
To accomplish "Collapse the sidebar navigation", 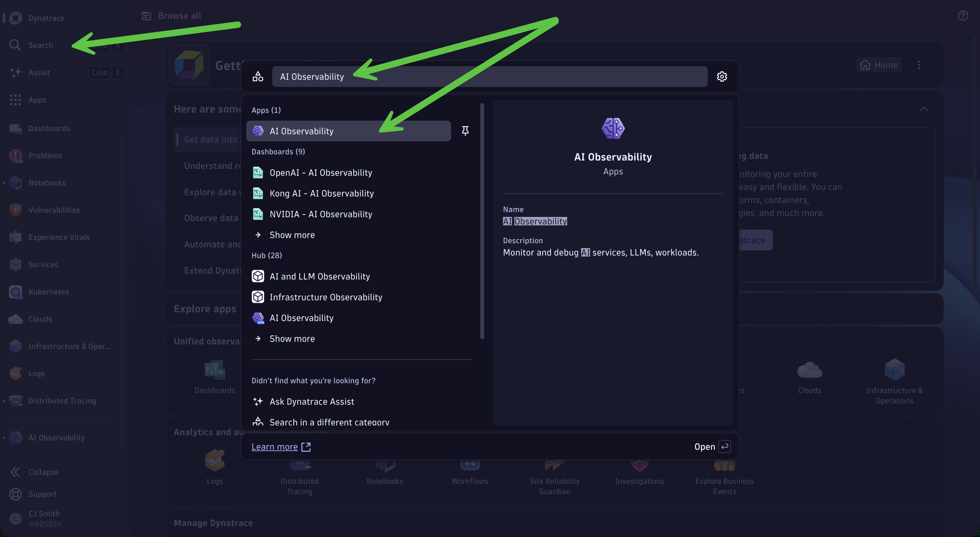I will pyautogui.click(x=15, y=472).
